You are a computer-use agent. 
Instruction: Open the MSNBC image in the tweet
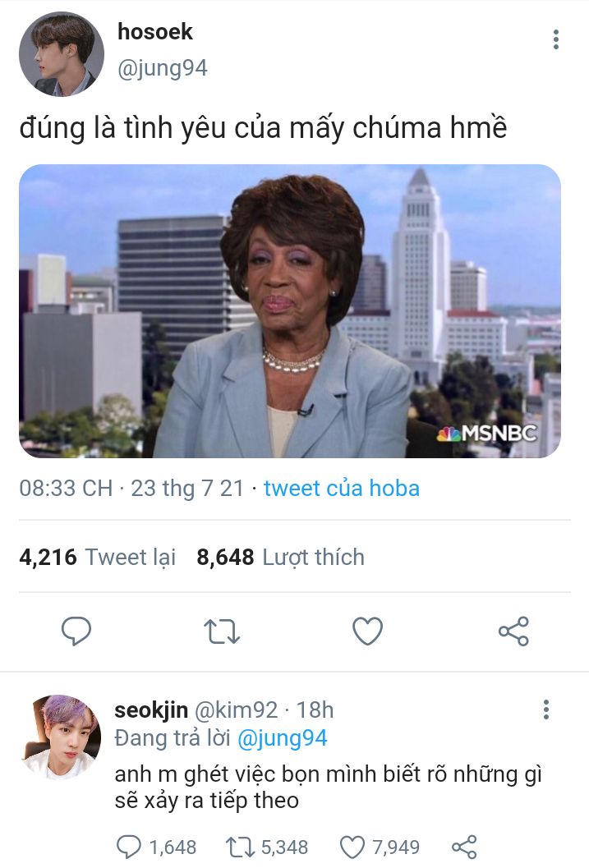pos(290,311)
